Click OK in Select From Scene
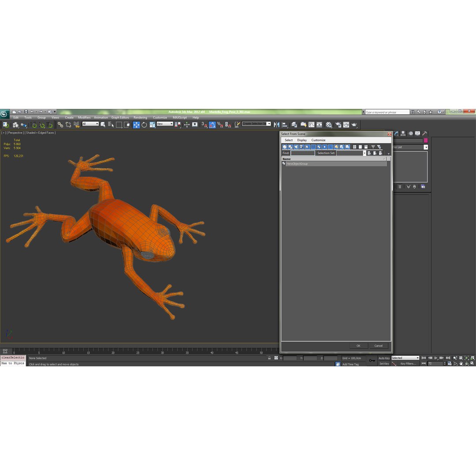Viewport: 476px width, 476px height. [358, 346]
